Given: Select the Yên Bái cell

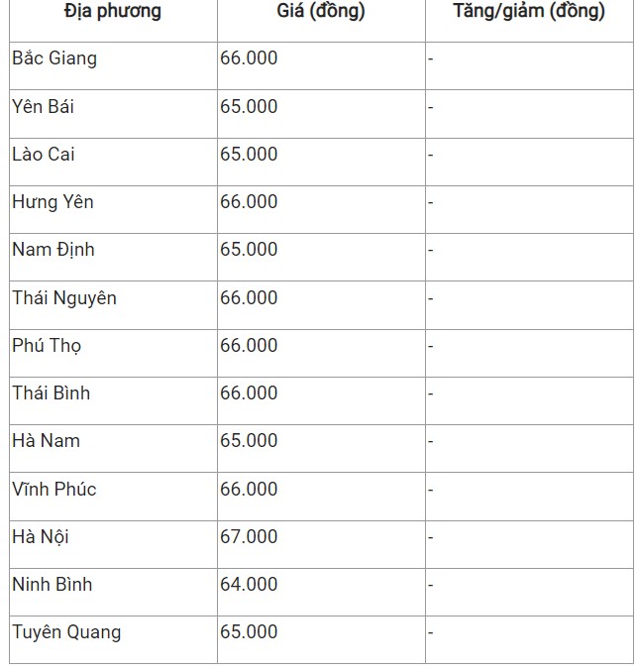Looking at the screenshot, I should pyautogui.click(x=43, y=106).
